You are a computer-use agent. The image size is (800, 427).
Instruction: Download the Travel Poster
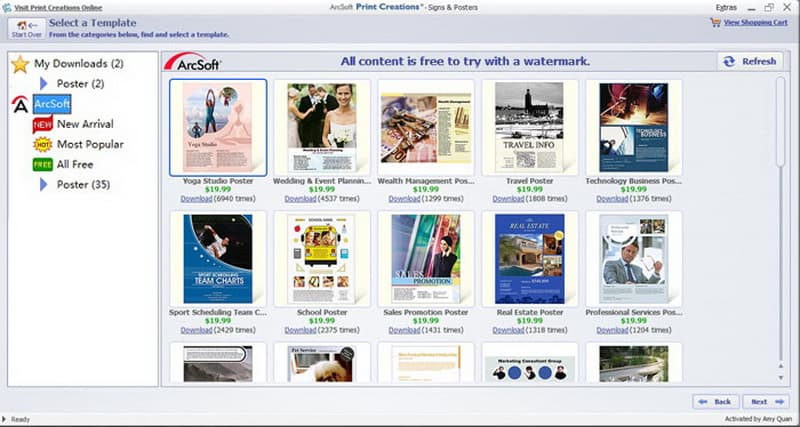pyautogui.click(x=508, y=199)
